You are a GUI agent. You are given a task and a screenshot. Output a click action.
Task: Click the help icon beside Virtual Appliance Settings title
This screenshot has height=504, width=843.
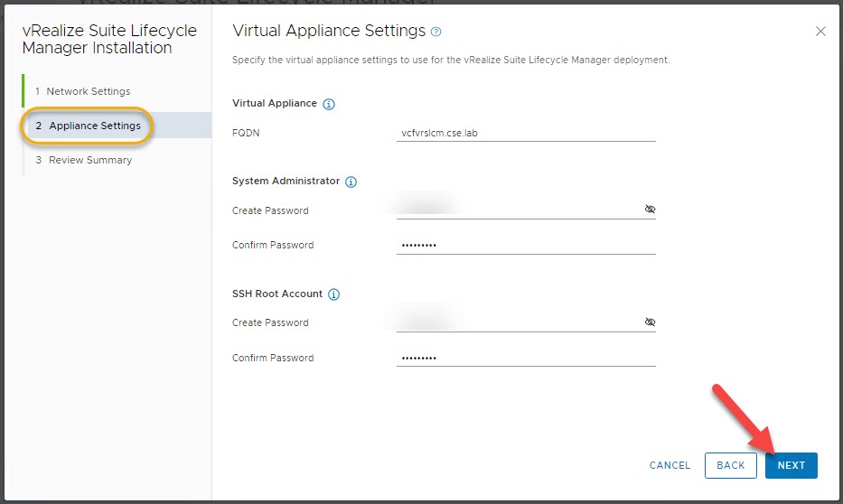pyautogui.click(x=436, y=32)
